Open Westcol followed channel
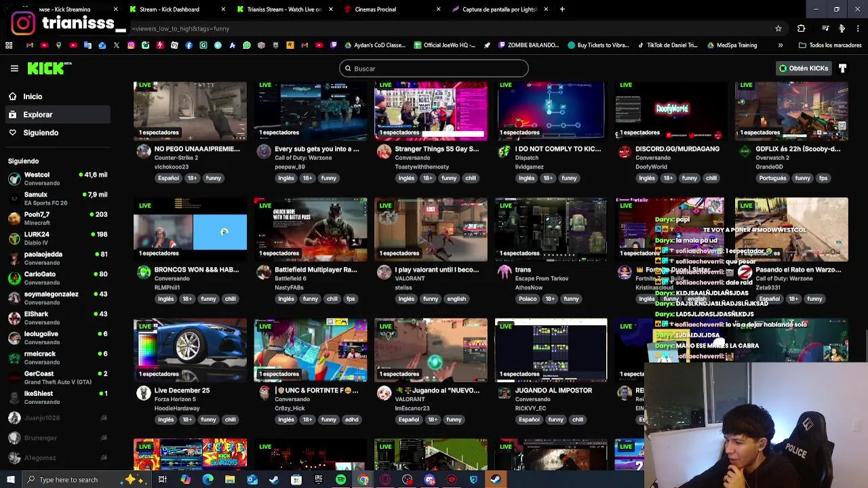868x488 pixels. click(x=58, y=179)
